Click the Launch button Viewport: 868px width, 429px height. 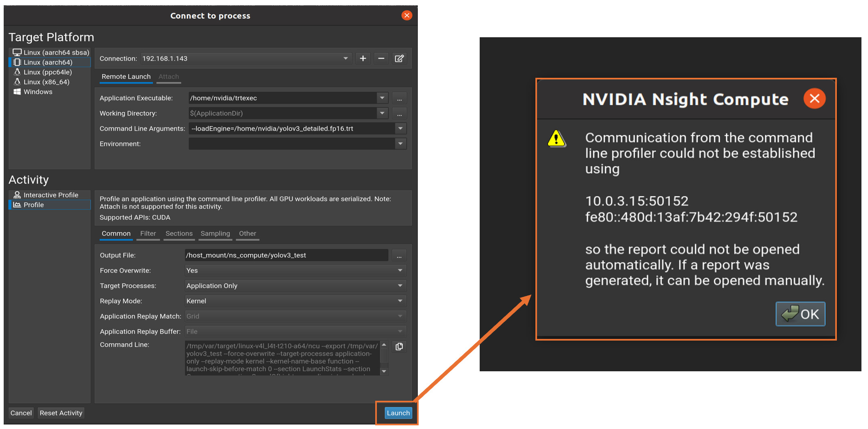click(x=398, y=413)
